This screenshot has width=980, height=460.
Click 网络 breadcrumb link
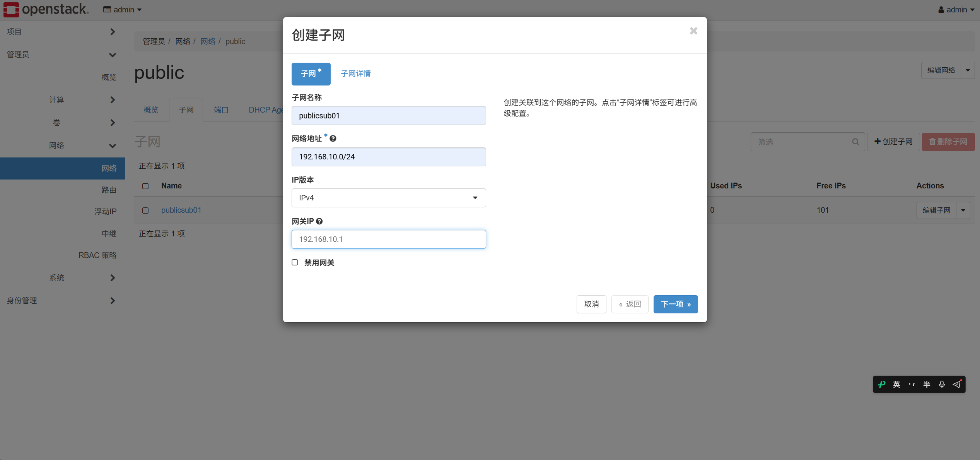pos(208,41)
